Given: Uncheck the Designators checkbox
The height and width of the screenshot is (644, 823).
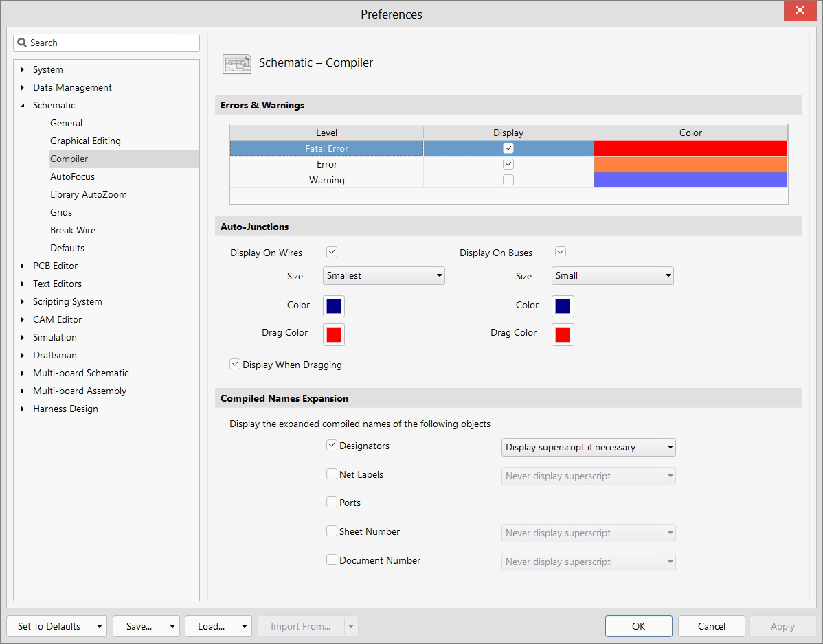Looking at the screenshot, I should 332,446.
